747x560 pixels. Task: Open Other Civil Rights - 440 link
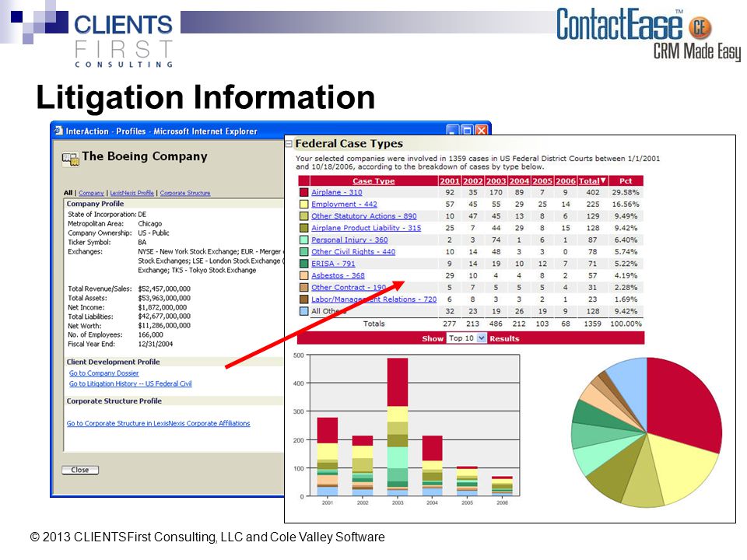(353, 252)
